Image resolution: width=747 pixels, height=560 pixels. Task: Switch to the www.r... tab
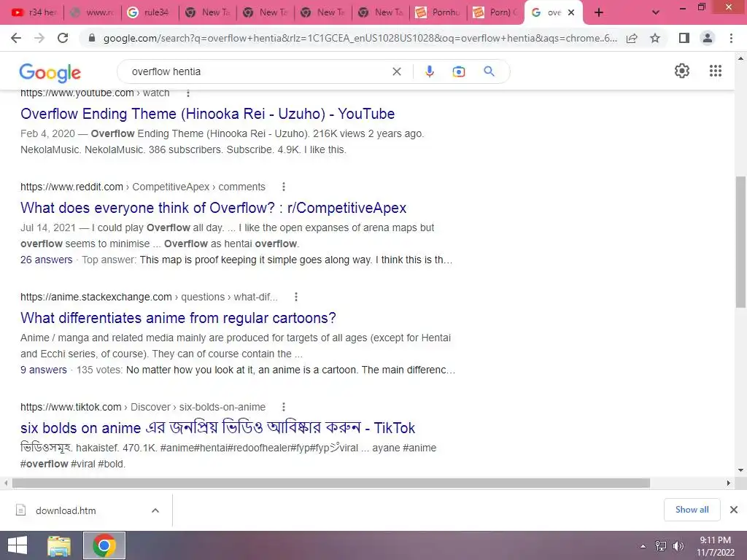[93, 12]
